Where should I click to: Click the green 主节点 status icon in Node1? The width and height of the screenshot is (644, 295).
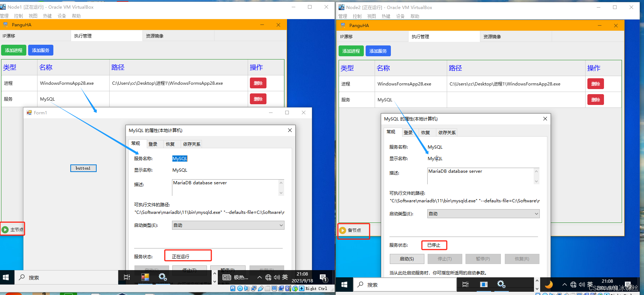[5, 229]
